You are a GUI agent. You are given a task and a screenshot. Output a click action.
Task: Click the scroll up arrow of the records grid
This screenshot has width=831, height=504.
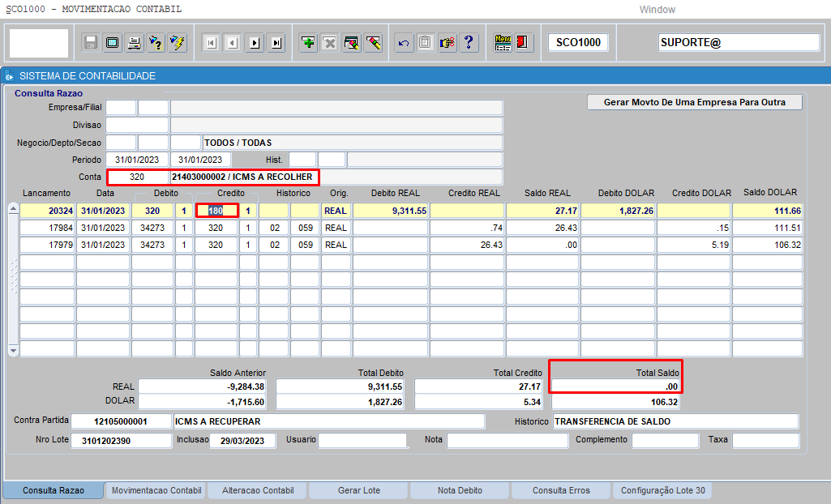coord(13,209)
